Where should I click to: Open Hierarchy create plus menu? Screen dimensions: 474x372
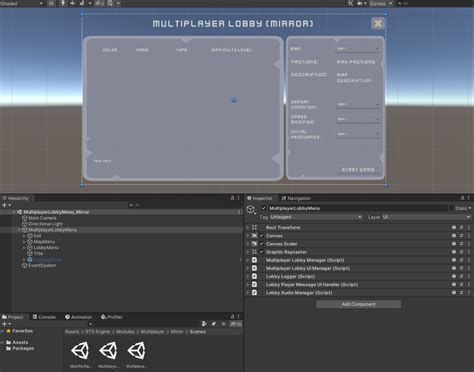pyautogui.click(x=6, y=205)
